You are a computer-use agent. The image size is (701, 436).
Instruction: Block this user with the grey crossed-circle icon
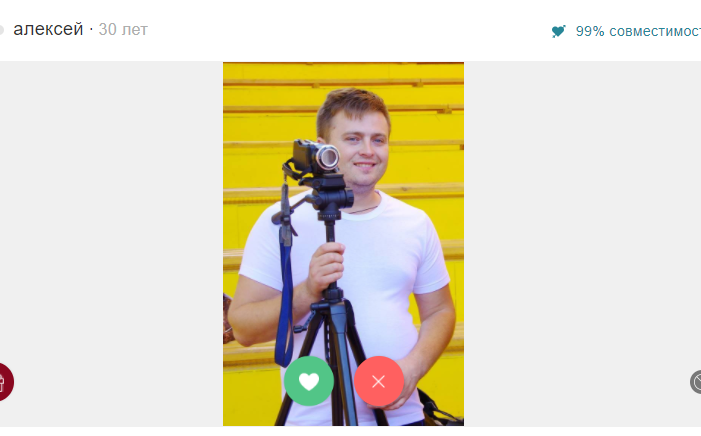[696, 382]
